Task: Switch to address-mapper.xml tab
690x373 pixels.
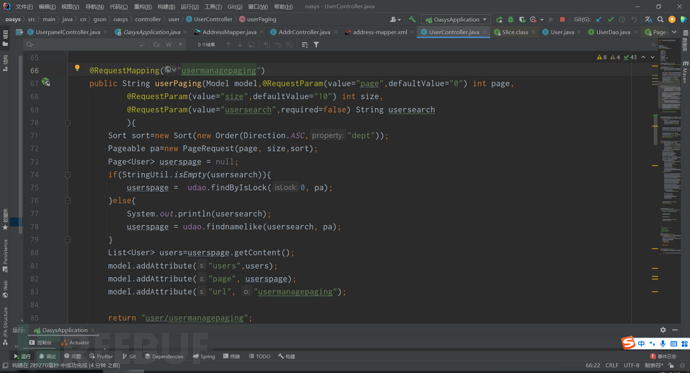Action: [x=379, y=32]
